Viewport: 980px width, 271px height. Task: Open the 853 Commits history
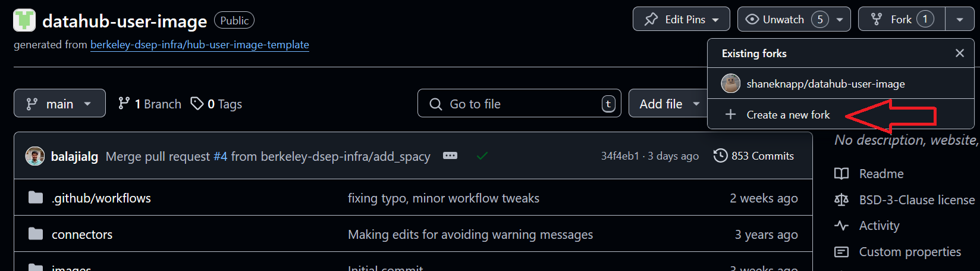pos(754,156)
